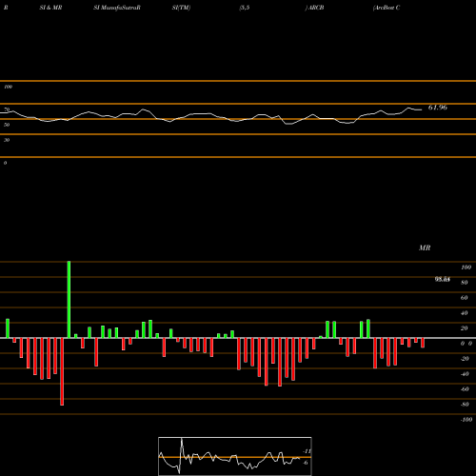Click the RSI axis label 30
The width and height of the screenshot is (476, 476).
point(7,140)
